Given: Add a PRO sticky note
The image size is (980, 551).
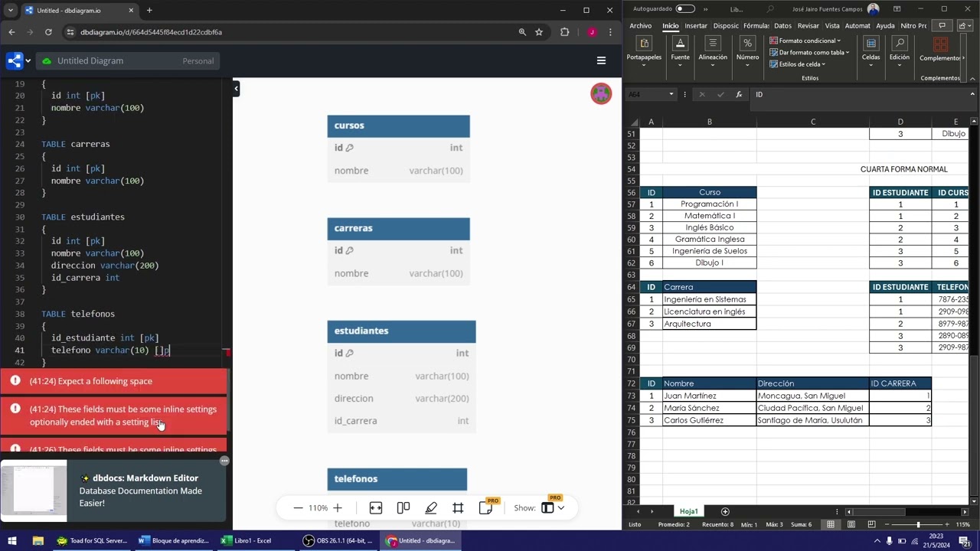Looking at the screenshot, I should coord(485,507).
